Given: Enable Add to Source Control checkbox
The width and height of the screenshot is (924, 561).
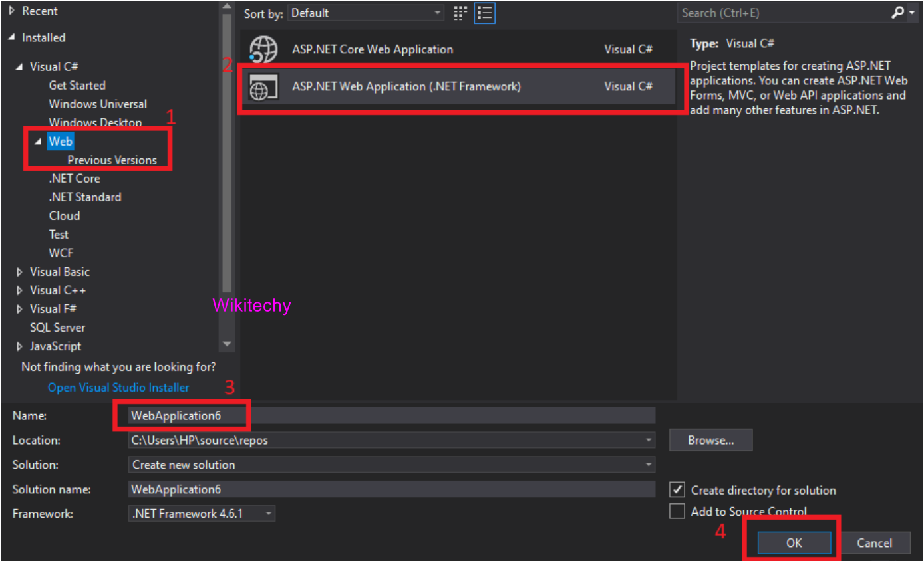Looking at the screenshot, I should tap(677, 511).
